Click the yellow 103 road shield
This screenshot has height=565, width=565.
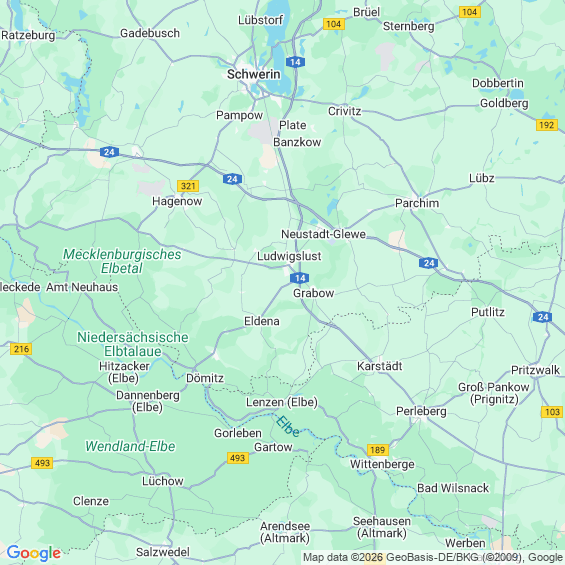click(552, 412)
